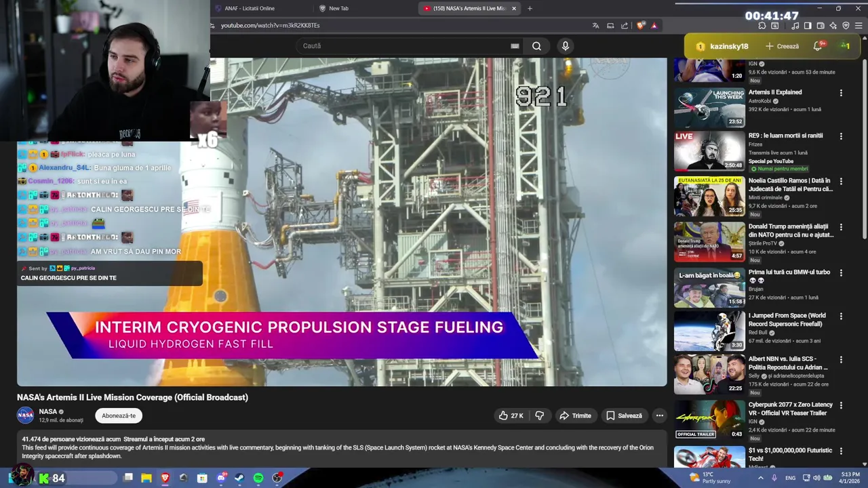This screenshot has width=868, height=488.
Task: Open Brave Rewards triangle icon
Action: click(654, 26)
